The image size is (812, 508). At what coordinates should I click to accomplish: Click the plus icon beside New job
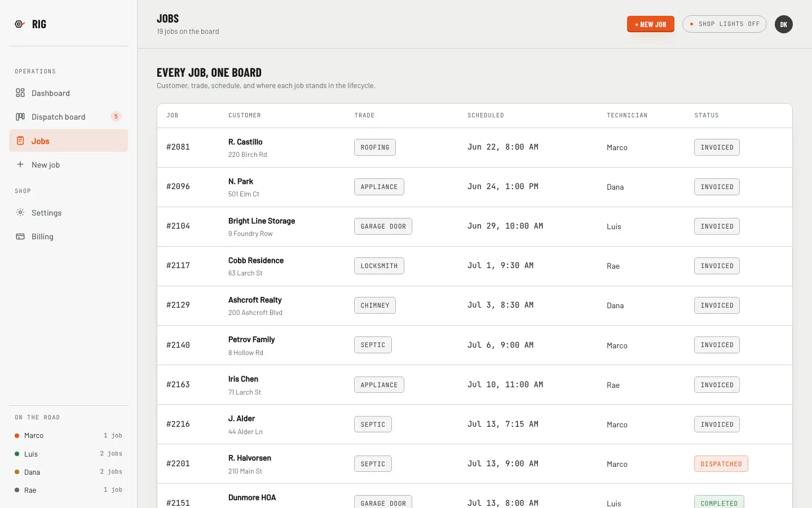tap(20, 164)
